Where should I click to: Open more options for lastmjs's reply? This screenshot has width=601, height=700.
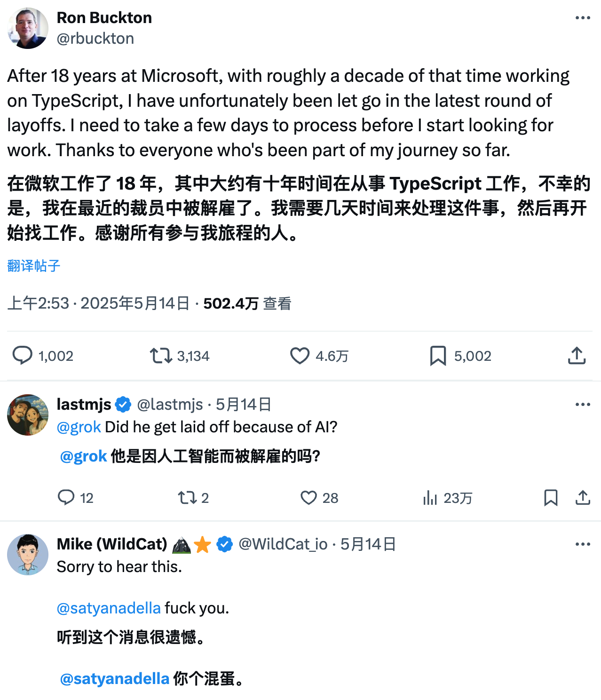(x=582, y=404)
